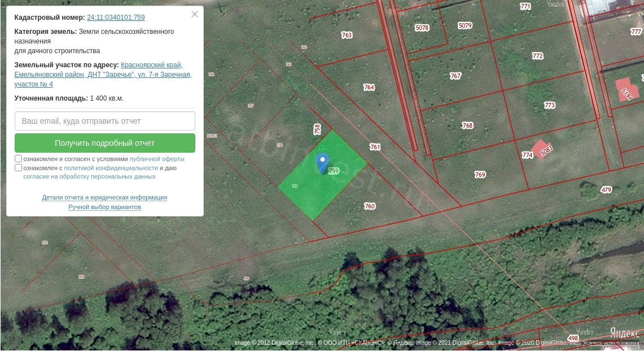Select parcel label 761 on map
Image resolution: width=644 pixels, height=351 pixels.
375,147
